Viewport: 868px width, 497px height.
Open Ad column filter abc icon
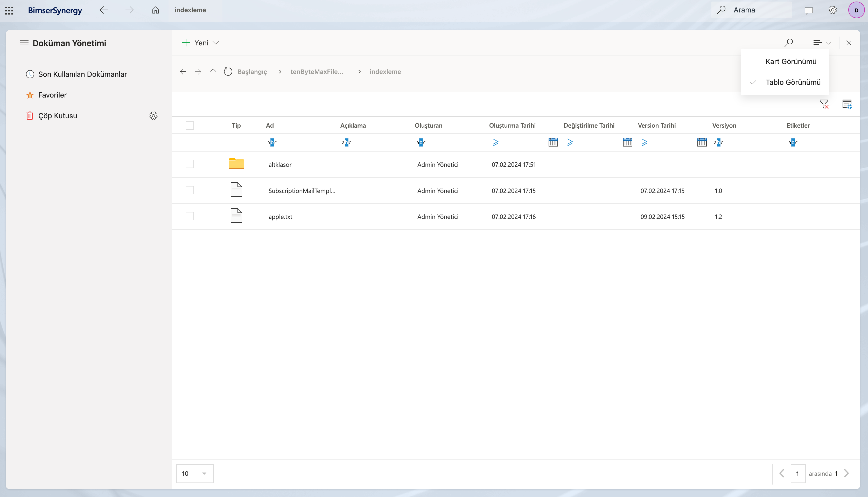pyautogui.click(x=272, y=142)
